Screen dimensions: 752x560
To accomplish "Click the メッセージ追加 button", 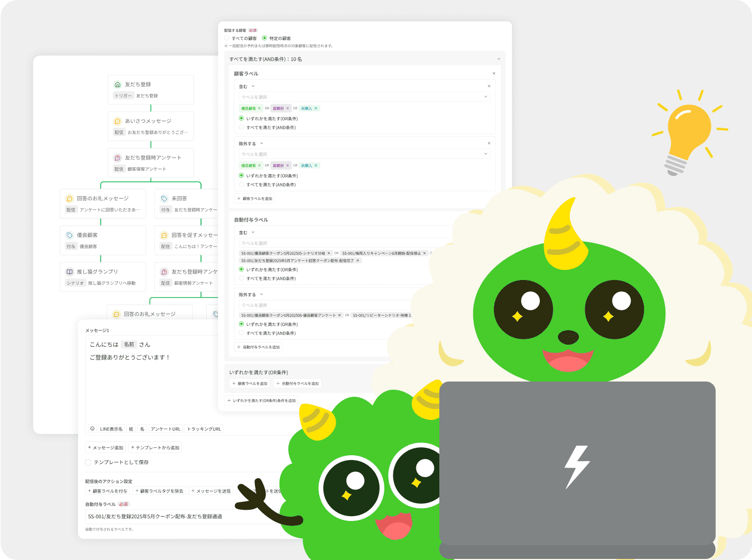I will coord(106,448).
